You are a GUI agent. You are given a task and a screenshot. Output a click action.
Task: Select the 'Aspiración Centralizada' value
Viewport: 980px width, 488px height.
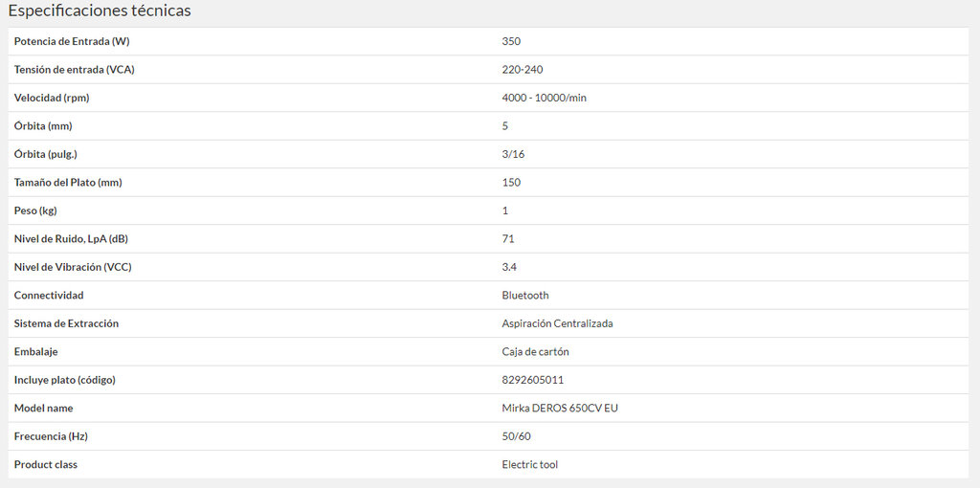click(557, 323)
